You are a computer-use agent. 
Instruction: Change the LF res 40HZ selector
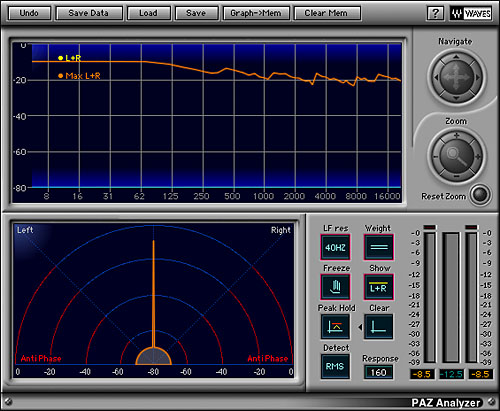pyautogui.click(x=335, y=247)
